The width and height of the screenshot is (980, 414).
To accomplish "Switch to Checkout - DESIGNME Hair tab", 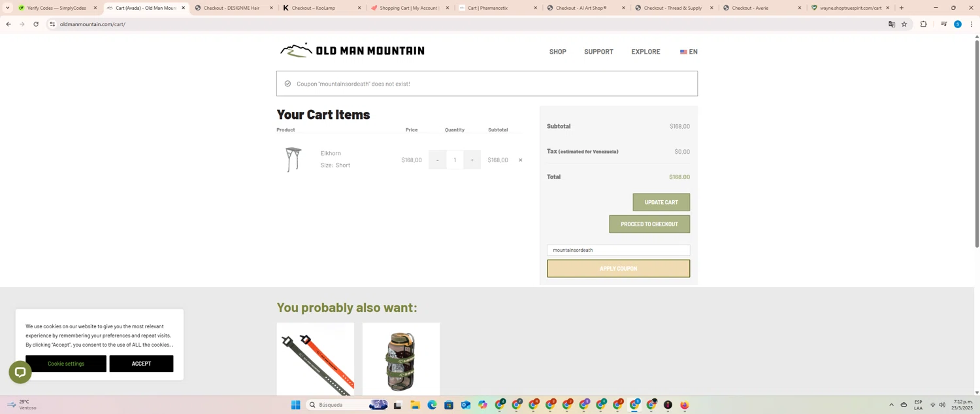I will click(231, 8).
